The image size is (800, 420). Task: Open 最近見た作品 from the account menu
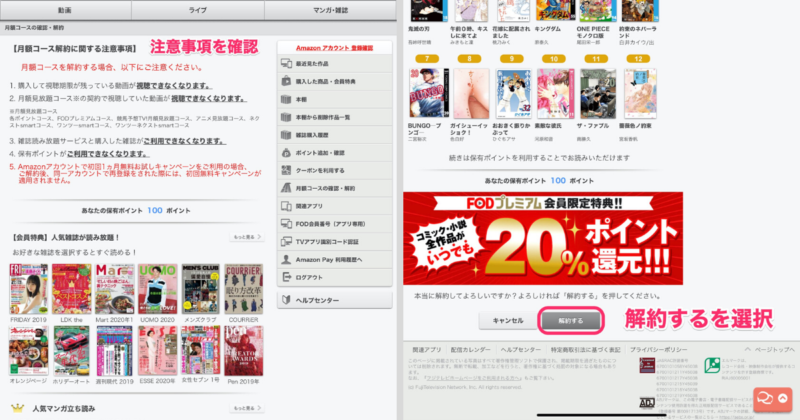(335, 64)
